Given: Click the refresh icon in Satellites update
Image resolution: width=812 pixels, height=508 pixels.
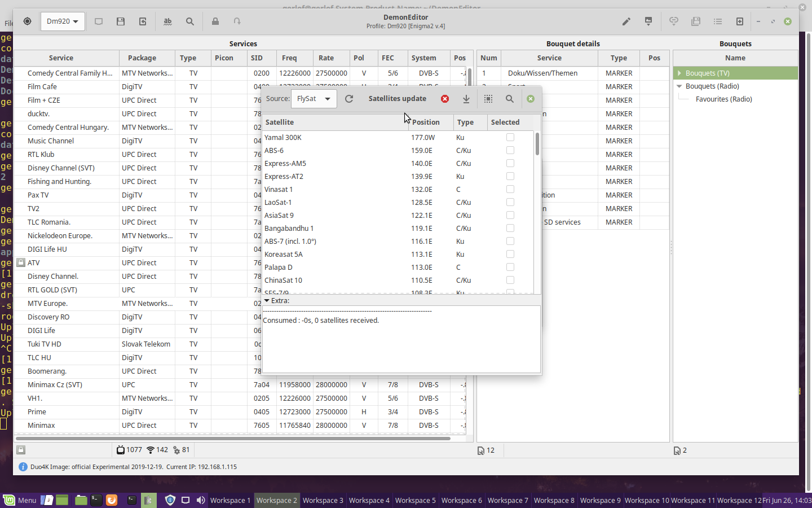Looking at the screenshot, I should tap(349, 99).
